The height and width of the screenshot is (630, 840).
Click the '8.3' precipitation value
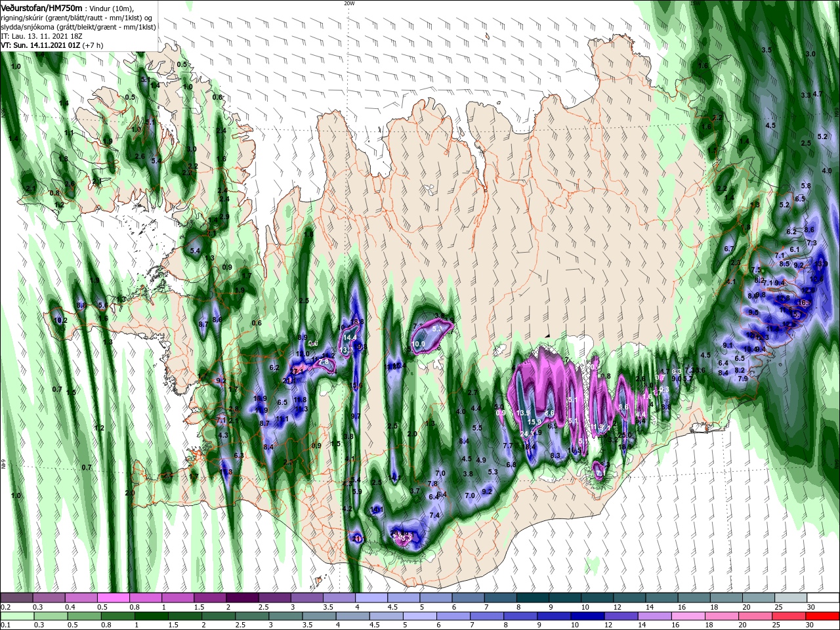pos(555,455)
